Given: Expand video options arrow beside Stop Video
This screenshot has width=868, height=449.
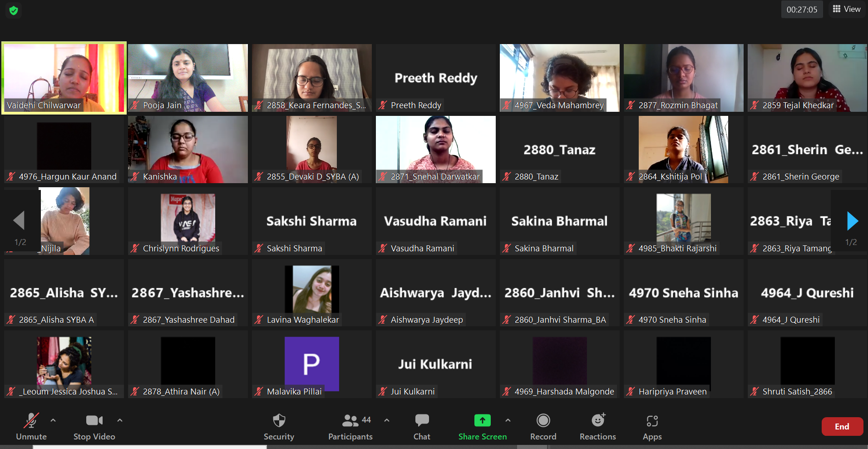Looking at the screenshot, I should coord(120,420).
